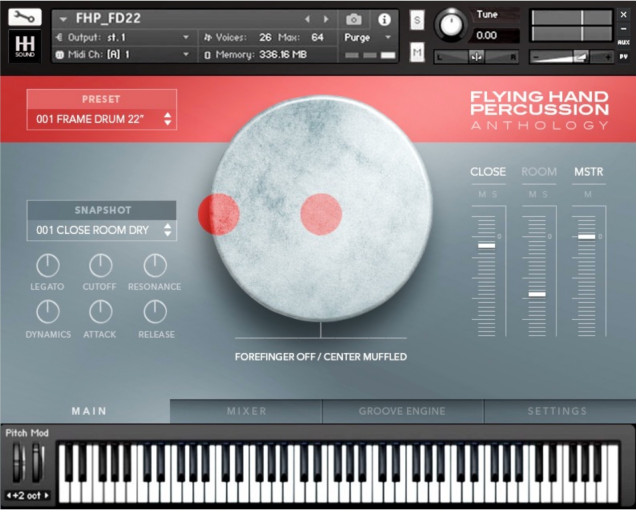Viewport: 637px width, 512px height.
Task: Switch to the MIXER tab
Action: (x=246, y=411)
